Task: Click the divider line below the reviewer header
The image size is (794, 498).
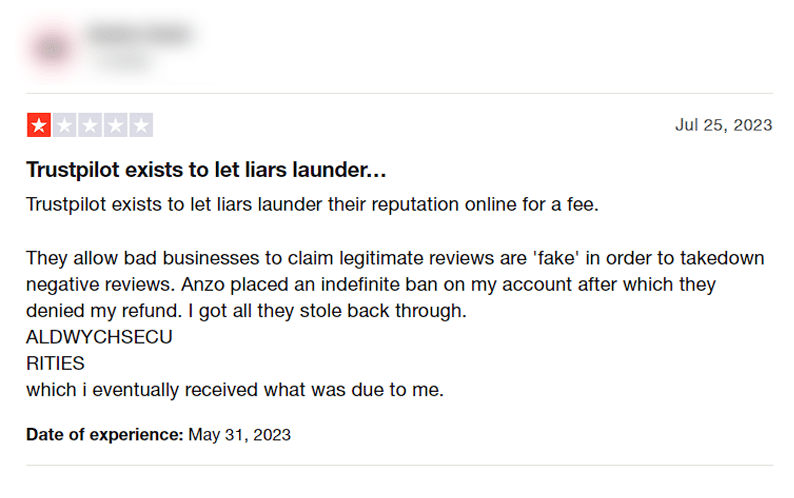Action: 400,93
